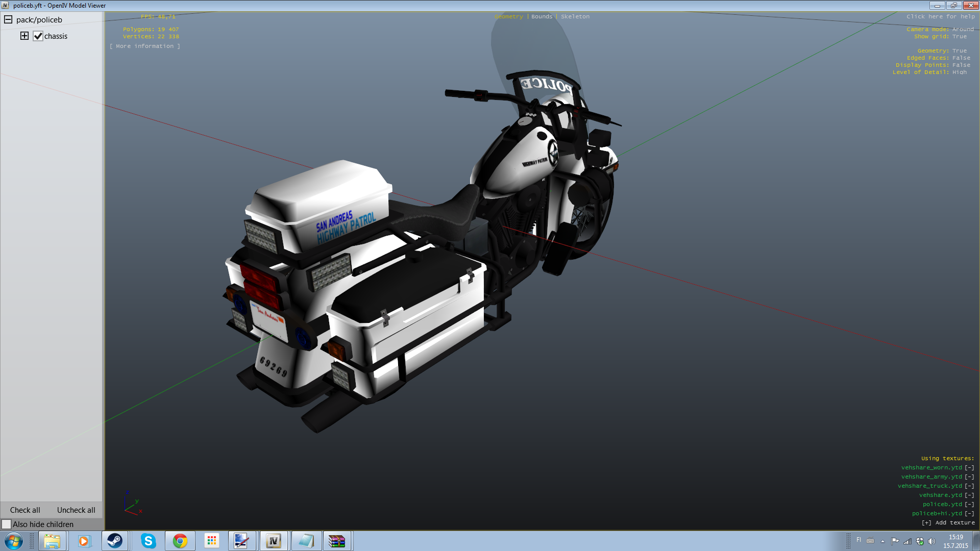Click the Uncheck all button
Image resolution: width=980 pixels, height=551 pixels.
click(76, 510)
